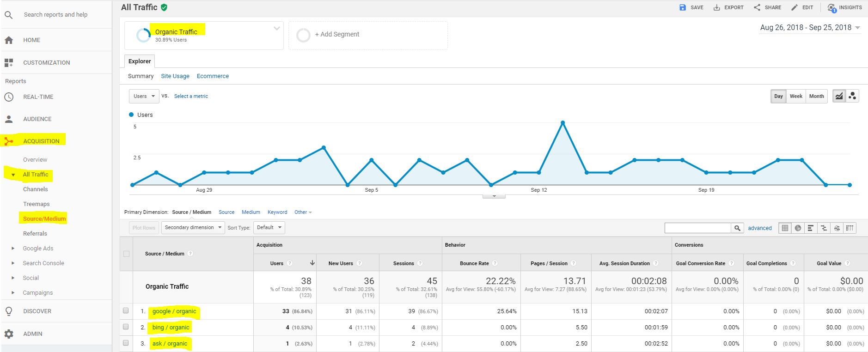Image resolution: width=868 pixels, height=352 pixels.
Task: Select the ask / organic row checkbox
Action: 126,343
